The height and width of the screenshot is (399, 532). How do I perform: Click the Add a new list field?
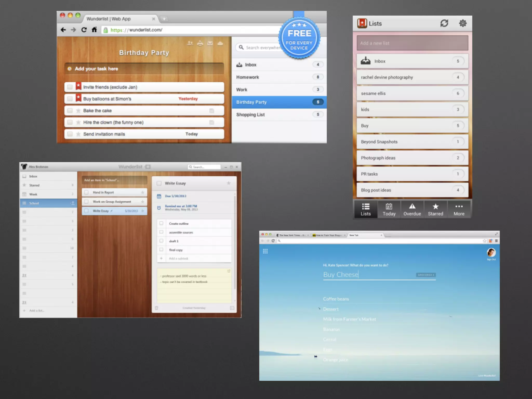(412, 43)
